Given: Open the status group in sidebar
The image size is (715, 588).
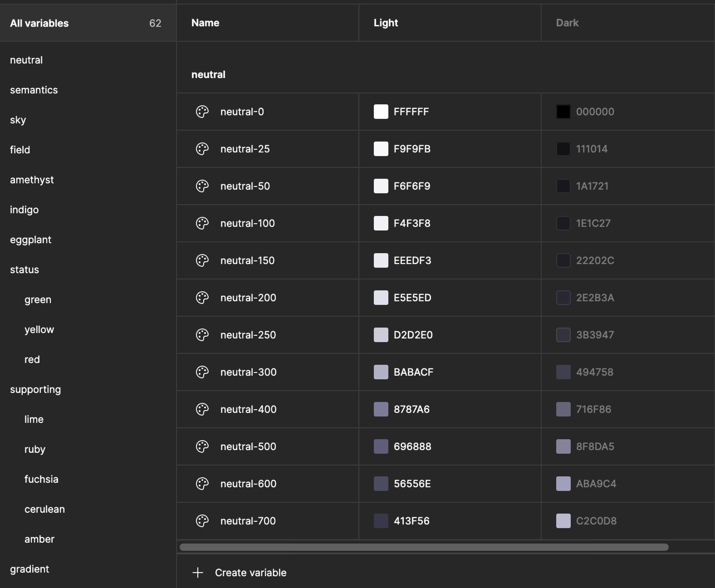Looking at the screenshot, I should [x=24, y=269].
